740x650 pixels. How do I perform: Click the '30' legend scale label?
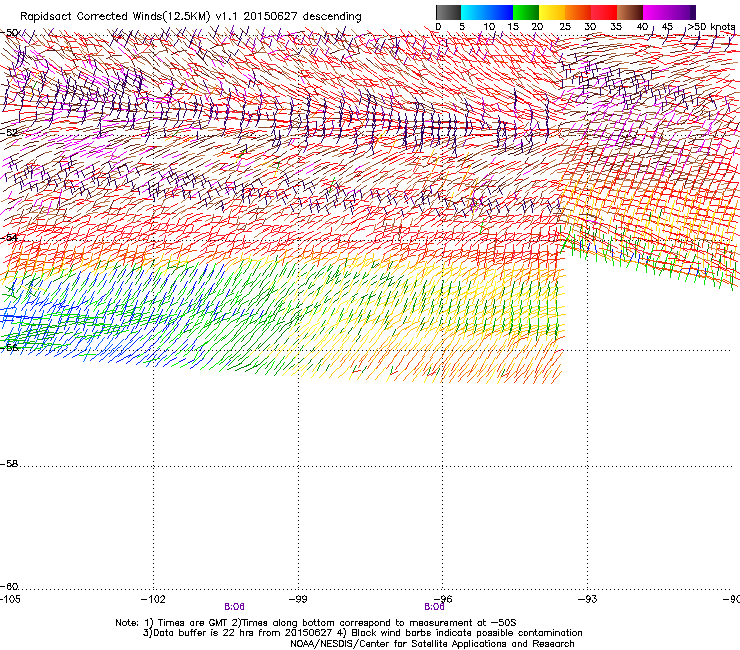tap(590, 27)
